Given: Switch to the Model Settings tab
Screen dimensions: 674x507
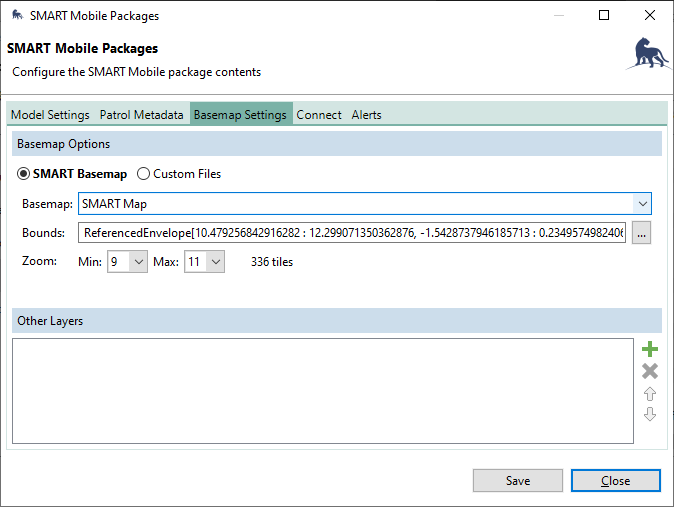Looking at the screenshot, I should [x=50, y=115].
